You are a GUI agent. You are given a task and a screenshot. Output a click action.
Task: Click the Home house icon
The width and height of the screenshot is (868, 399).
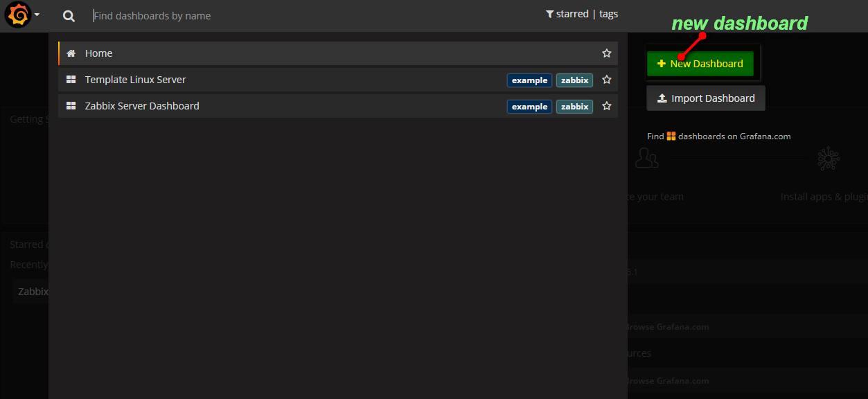pyautogui.click(x=71, y=53)
